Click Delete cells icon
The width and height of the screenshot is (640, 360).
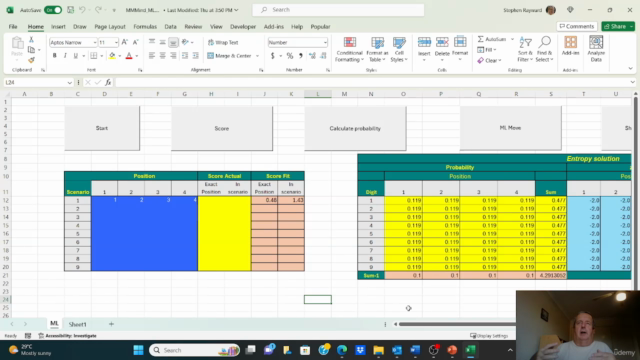[442, 42]
